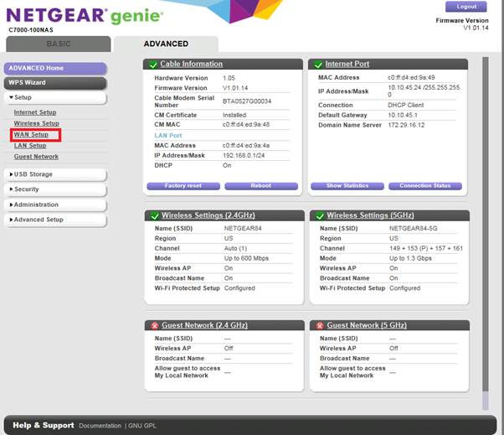Click the serial number BTA0527G00034
Viewport: 504px width, 435px height.
247,101
